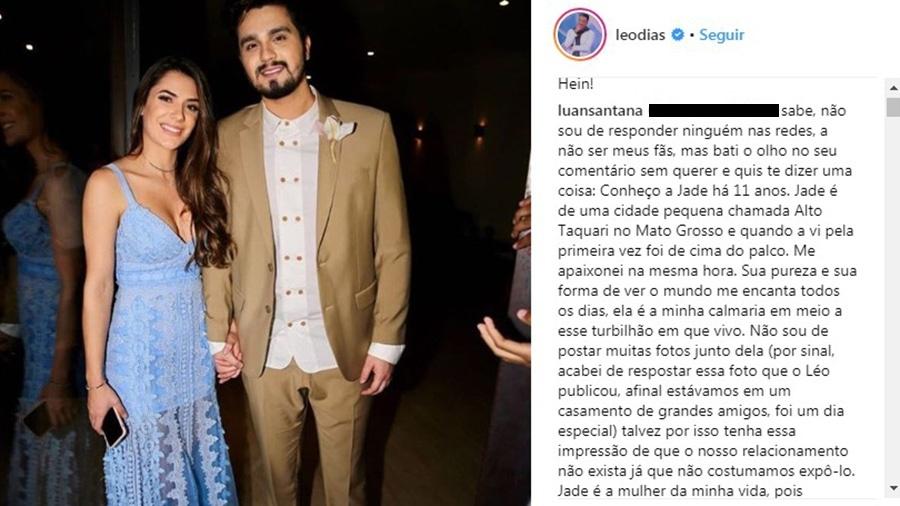Select the 'Hein!' caption text
The height and width of the screenshot is (506, 900).
point(576,84)
